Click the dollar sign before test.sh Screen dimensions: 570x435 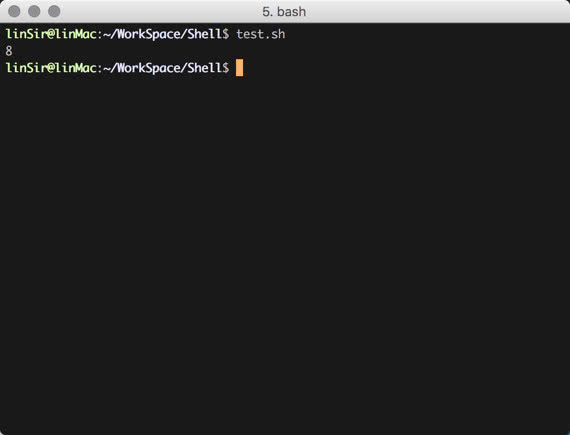coord(226,34)
